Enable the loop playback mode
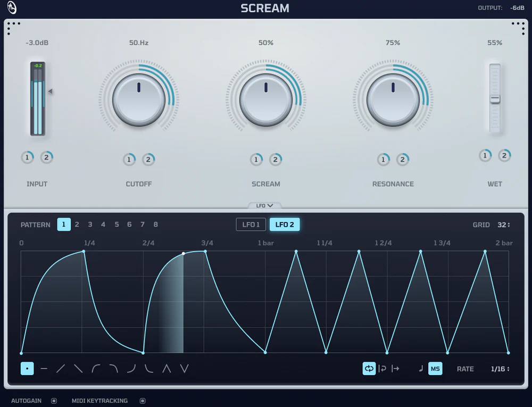The image size is (532, 407). [369, 368]
